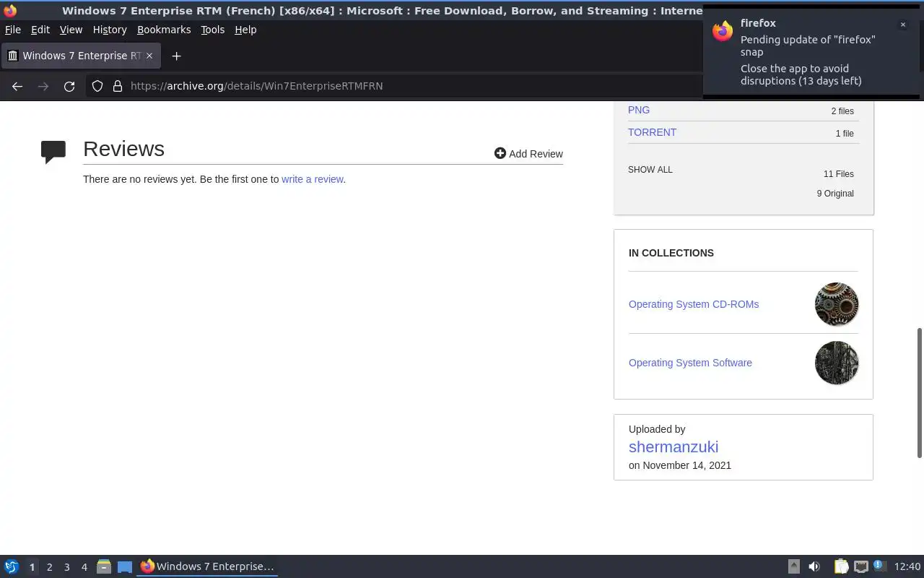Click the vertical page scrollbar thumb
This screenshot has height=578, width=924.
coord(920,392)
